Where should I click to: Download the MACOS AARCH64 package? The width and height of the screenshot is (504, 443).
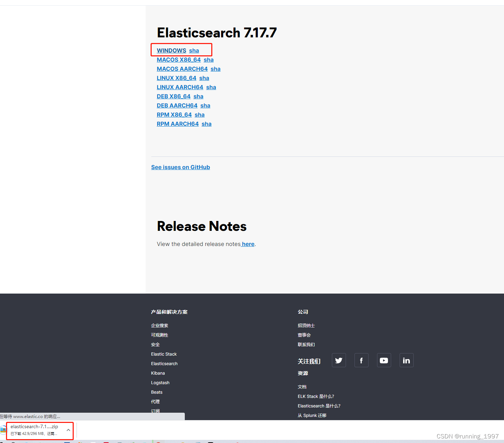(x=182, y=69)
